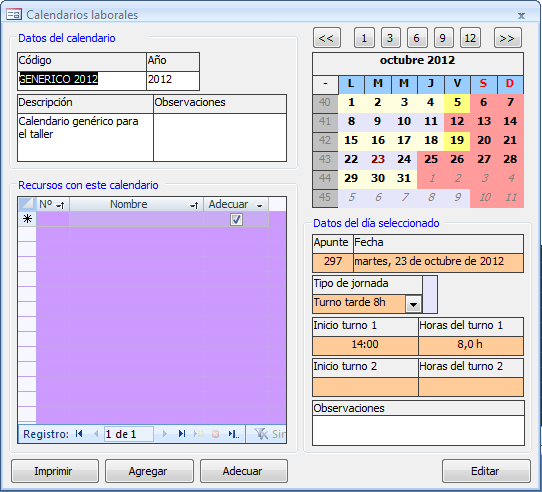Click the select-all corner of resources grid
The height and width of the screenshot is (492, 542).
[x=27, y=204]
